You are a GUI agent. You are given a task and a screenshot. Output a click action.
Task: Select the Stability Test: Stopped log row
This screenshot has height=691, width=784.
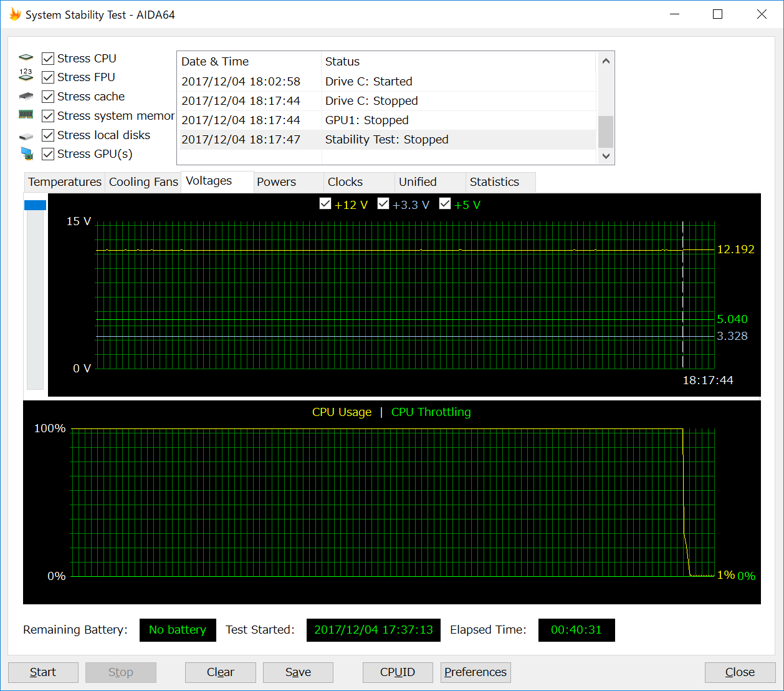[386, 140]
